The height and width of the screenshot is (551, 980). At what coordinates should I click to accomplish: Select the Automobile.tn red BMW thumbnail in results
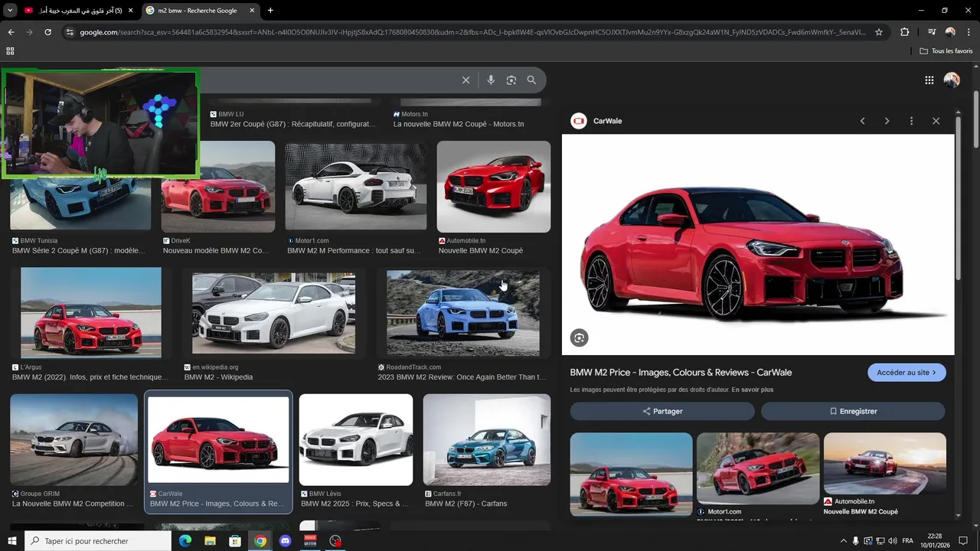tap(494, 186)
